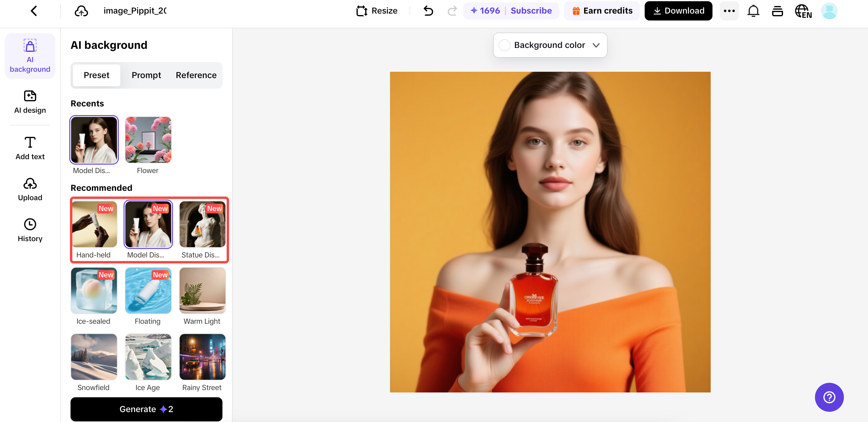Open the language globe icon
Viewport: 868px width, 422px height.
tap(803, 11)
